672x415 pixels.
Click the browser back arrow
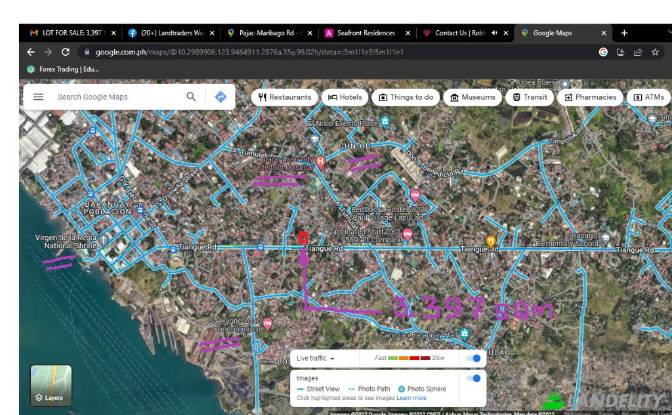(x=30, y=51)
